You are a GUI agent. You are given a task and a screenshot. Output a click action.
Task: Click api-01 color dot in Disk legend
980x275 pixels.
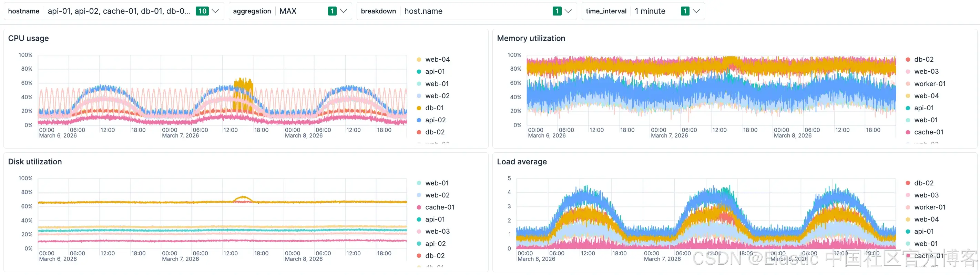click(419, 220)
